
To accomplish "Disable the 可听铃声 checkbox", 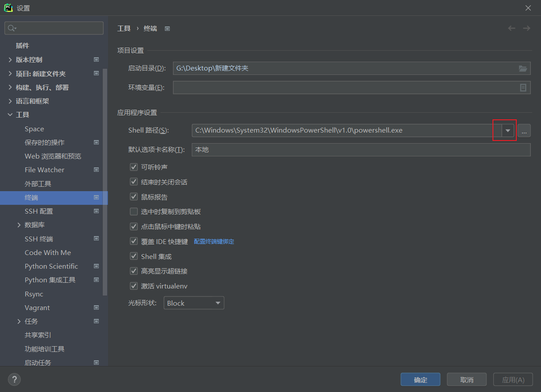I will click(134, 167).
